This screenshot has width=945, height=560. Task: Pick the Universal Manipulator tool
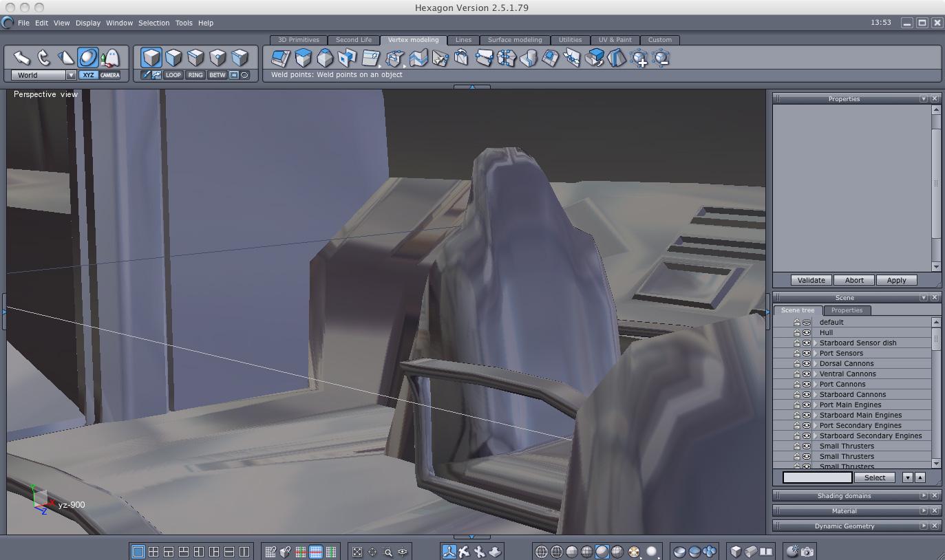coord(88,58)
